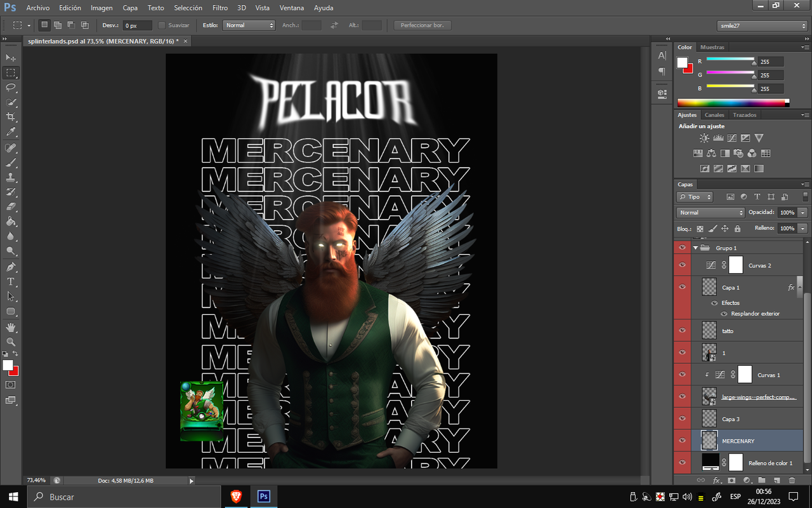Viewport: 812px width, 508px height.
Task: Hide the Relleno de color 1 layer
Action: point(683,462)
